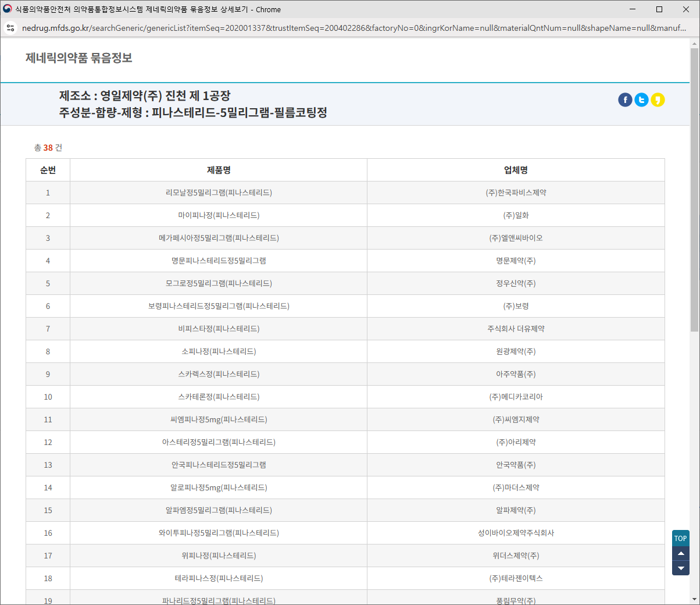Click company name 안국약품(주)
This screenshot has width=700, height=605.
516,465
